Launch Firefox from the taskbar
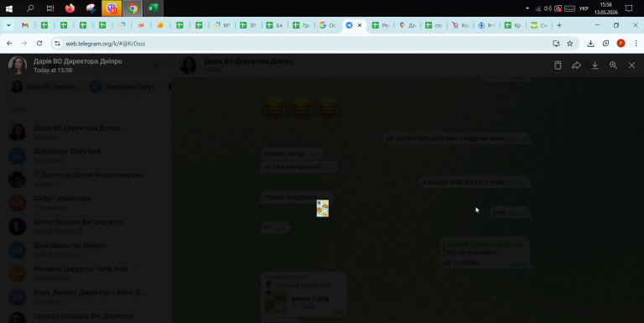 click(70, 8)
